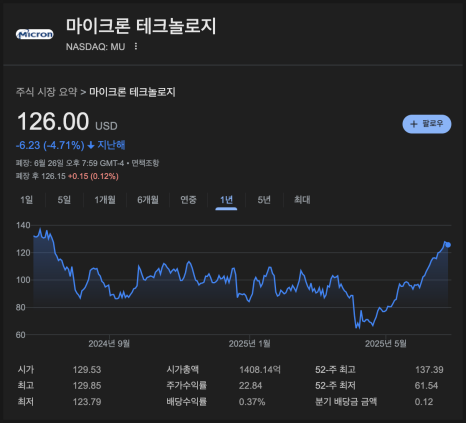Image resolution: width=466 pixels, height=423 pixels.
Task: Click the 60 y-axis label
Action: [x=21, y=335]
